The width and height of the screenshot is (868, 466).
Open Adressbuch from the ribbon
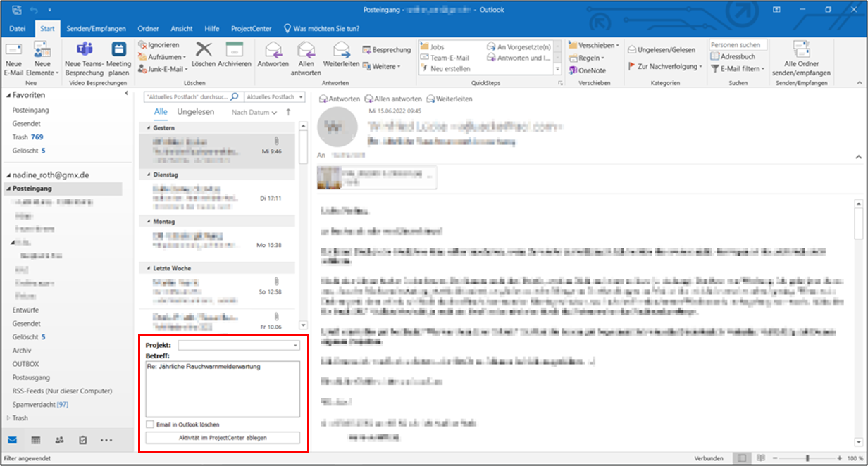(x=733, y=56)
